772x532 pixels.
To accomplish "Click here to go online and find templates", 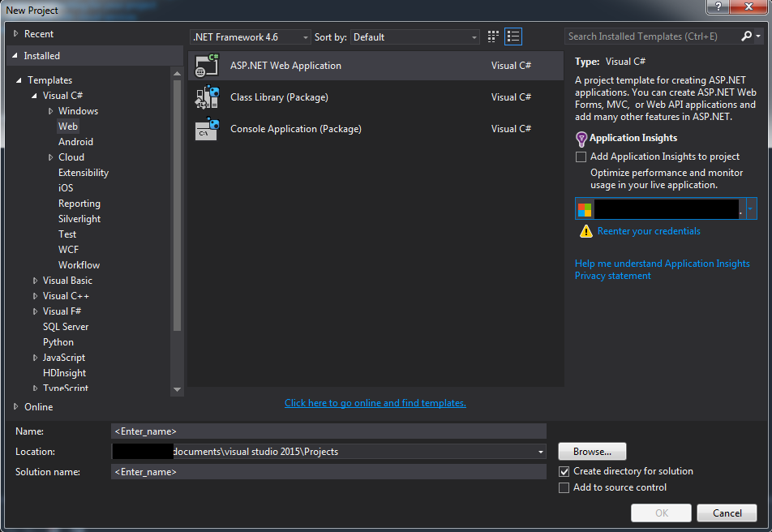I will [375, 403].
